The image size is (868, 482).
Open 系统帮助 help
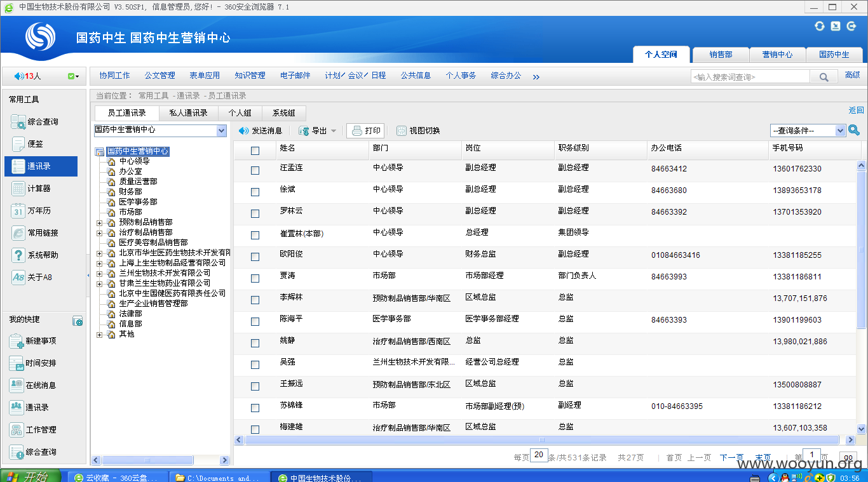click(x=36, y=255)
